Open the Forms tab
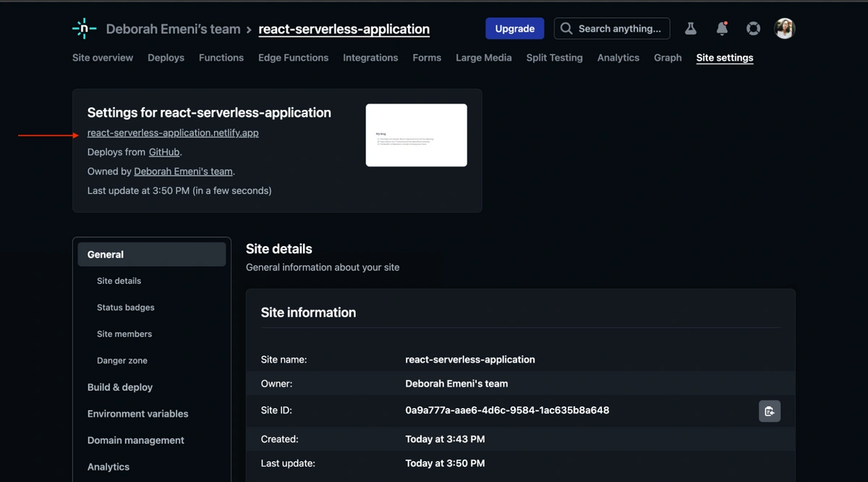Image resolution: width=868 pixels, height=482 pixels. [x=427, y=58]
